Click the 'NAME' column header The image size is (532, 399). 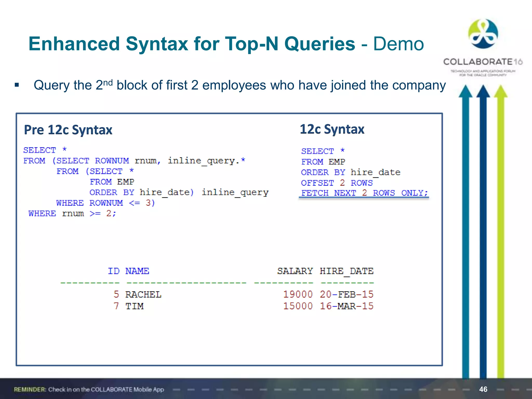click(137, 271)
